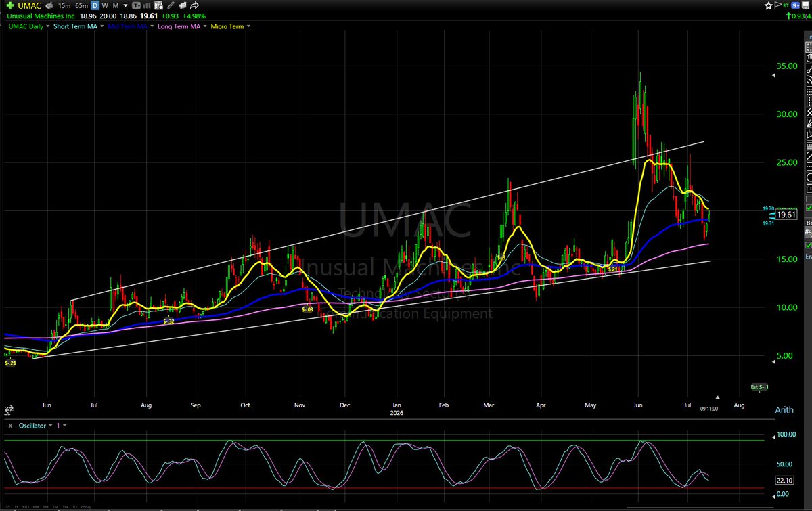Click the $-.32 earnings marker
Screen dimensions: 812x511
point(168,321)
